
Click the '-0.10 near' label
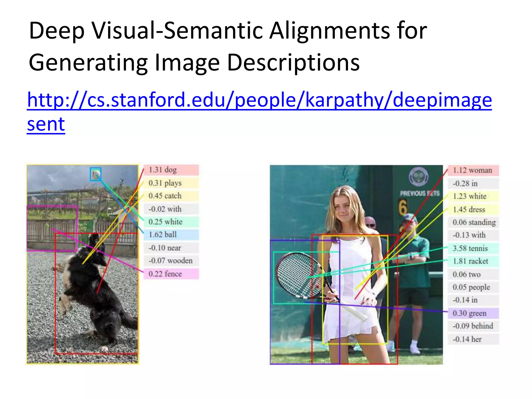171,248
